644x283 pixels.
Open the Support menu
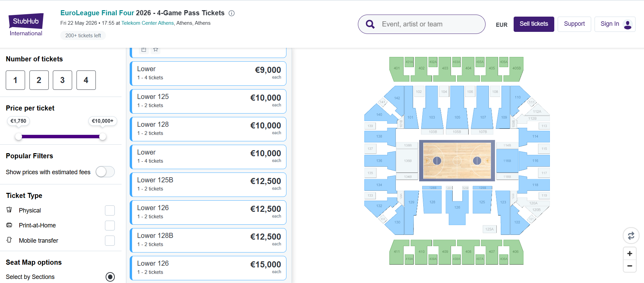click(x=574, y=24)
